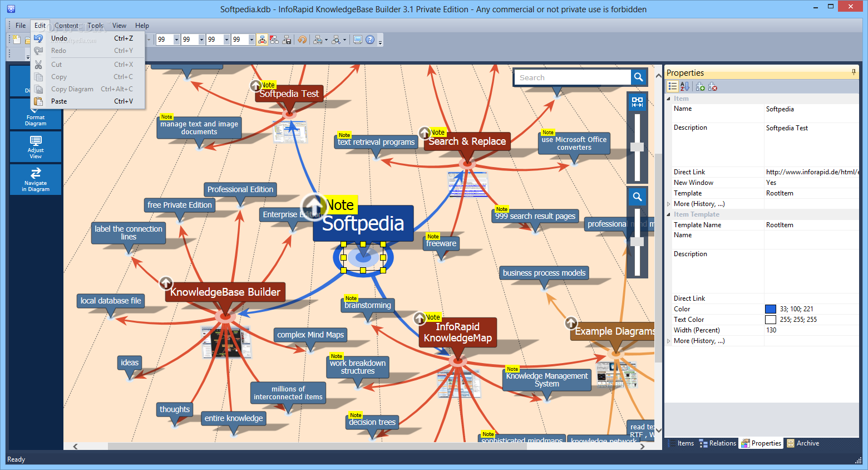Click in the diagram Search field
The height and width of the screenshot is (470, 868).
click(x=573, y=77)
